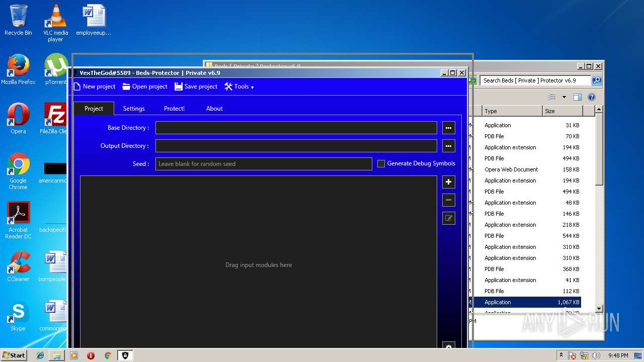Select CCleaner desktop icon
Viewport: 644px width, 362px height.
click(18, 266)
